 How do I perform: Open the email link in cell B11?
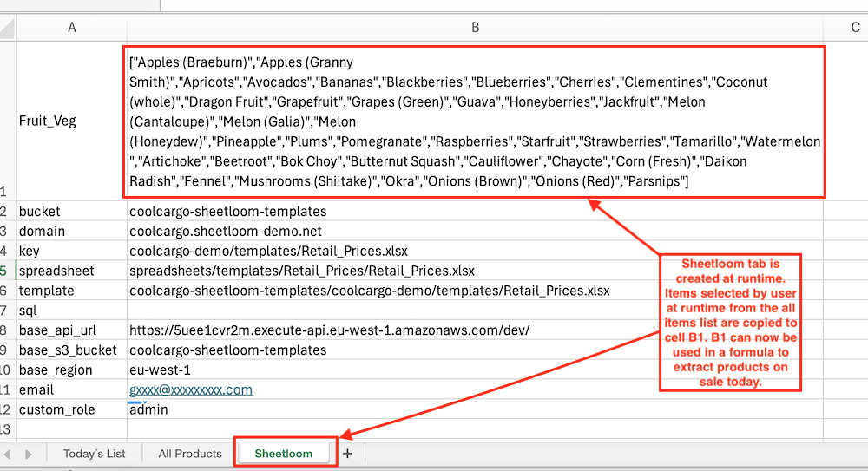click(x=191, y=389)
